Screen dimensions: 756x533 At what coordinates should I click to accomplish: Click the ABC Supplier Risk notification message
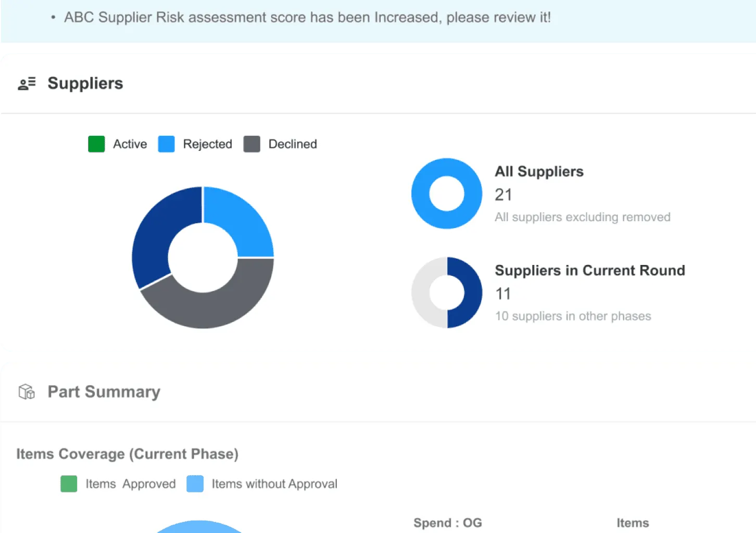click(x=307, y=17)
